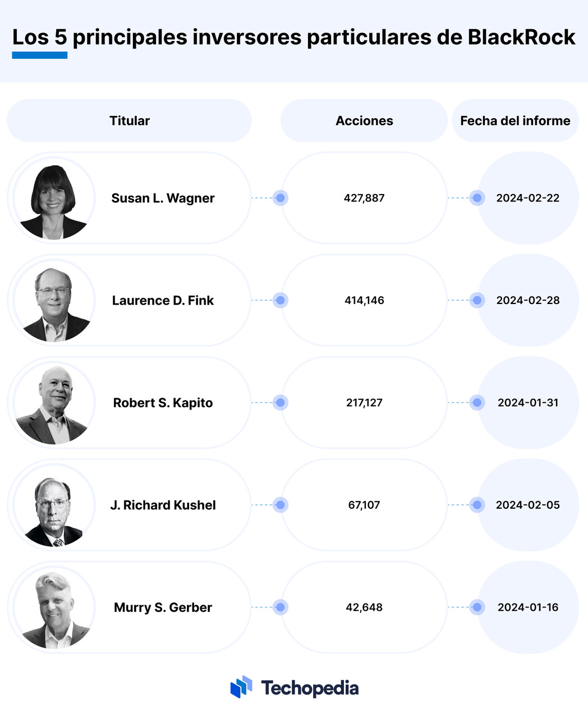Click the blue dot beside 42,648 shares
Screen dimensions: 588x718
click(x=281, y=607)
